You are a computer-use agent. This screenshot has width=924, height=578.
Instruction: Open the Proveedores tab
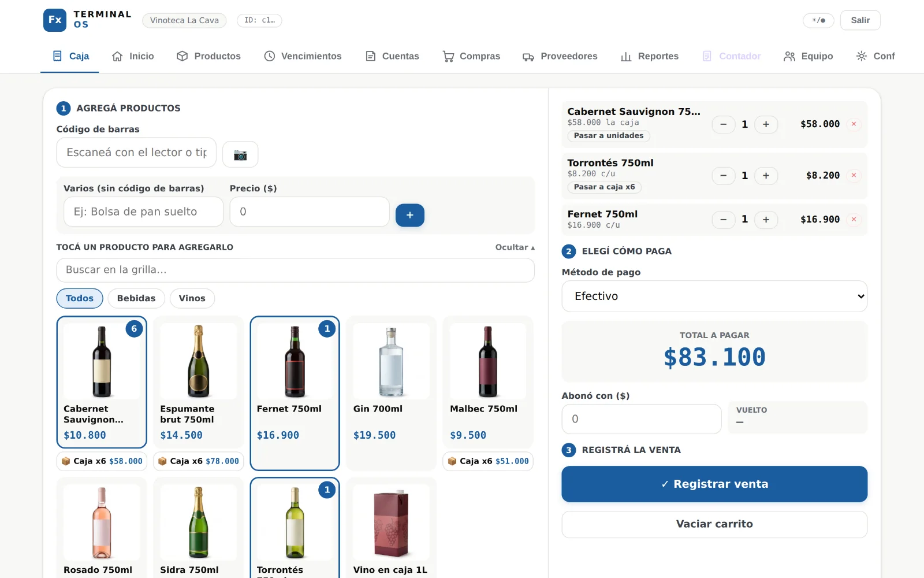click(560, 56)
